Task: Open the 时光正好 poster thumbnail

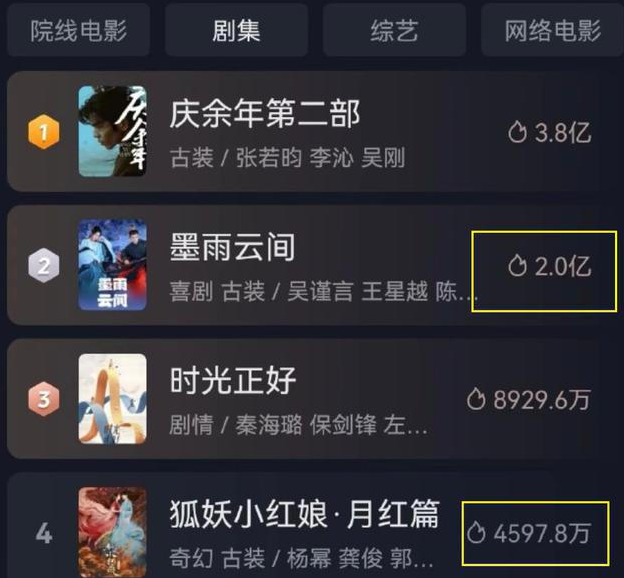Action: pyautogui.click(x=112, y=399)
